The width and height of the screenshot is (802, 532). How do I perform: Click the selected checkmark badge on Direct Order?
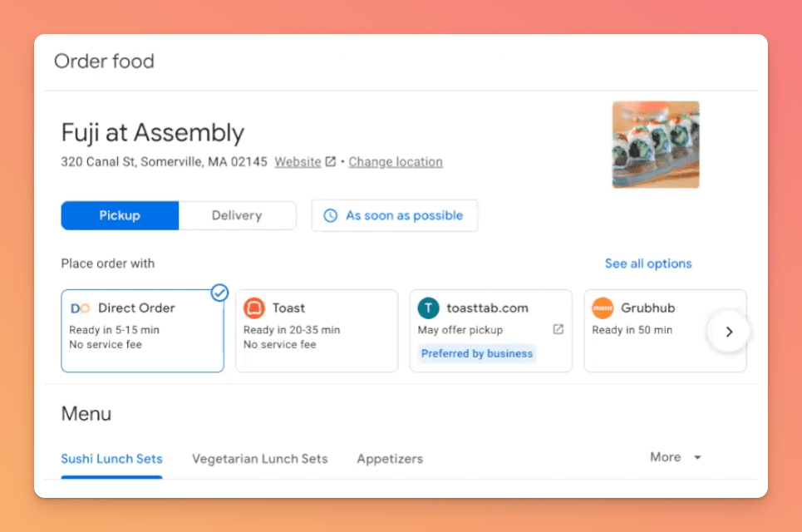pos(219,293)
